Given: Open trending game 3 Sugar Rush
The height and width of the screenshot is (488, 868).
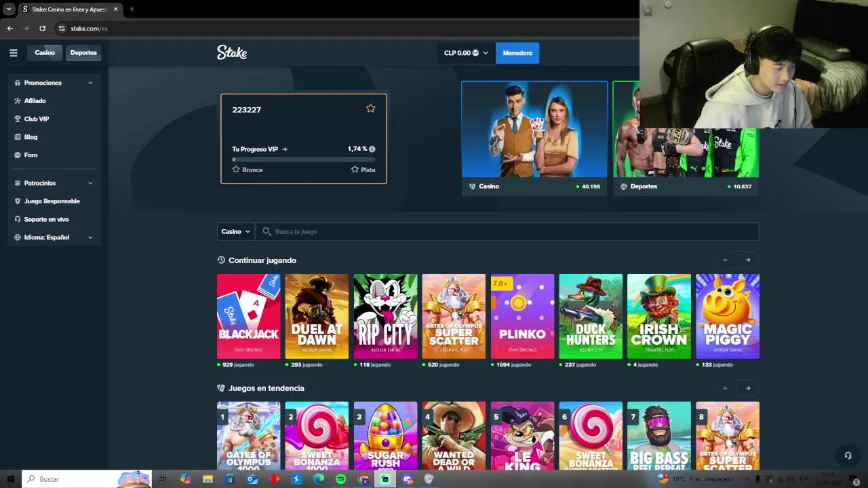Looking at the screenshot, I should 385,436.
